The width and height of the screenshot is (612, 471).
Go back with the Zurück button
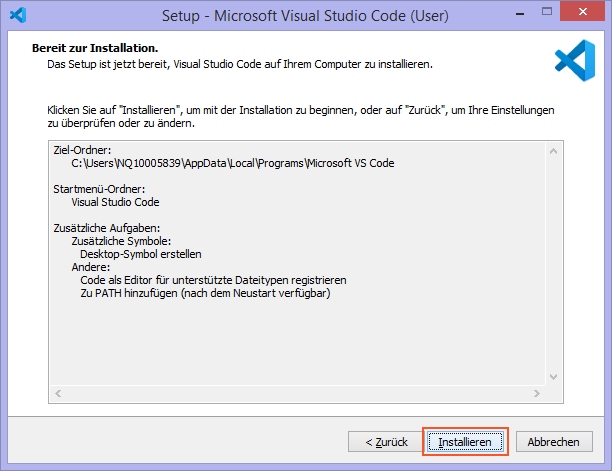[386, 442]
